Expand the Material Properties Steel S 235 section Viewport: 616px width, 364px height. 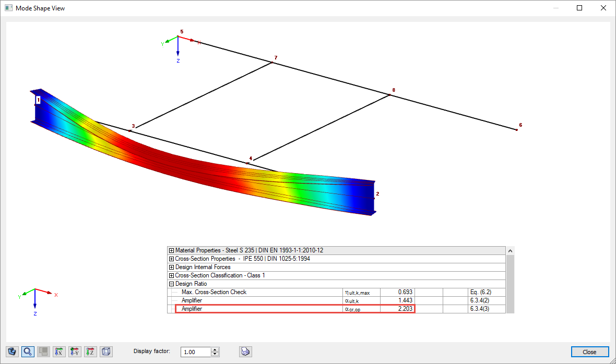click(x=171, y=250)
